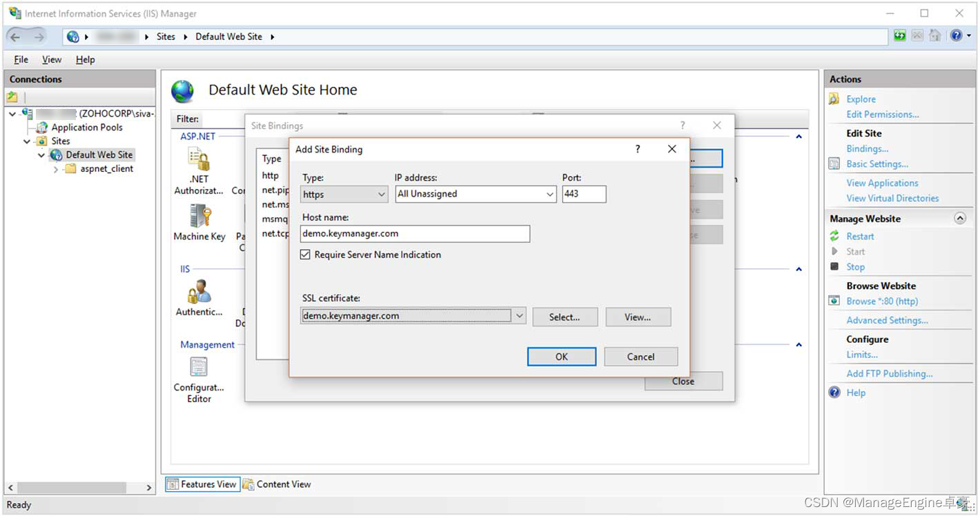Image resolution: width=980 pixels, height=516 pixels.
Task: Click Cancel in Add Site Binding
Action: coord(640,357)
